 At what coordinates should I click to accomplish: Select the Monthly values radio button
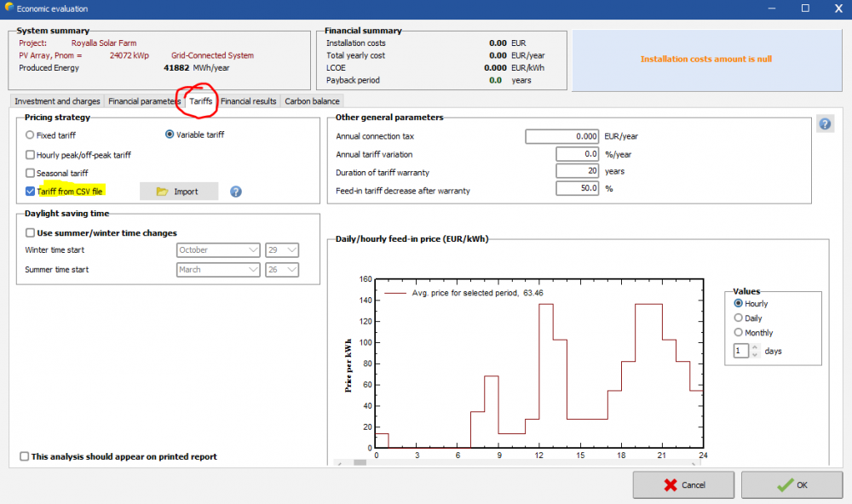[739, 333]
